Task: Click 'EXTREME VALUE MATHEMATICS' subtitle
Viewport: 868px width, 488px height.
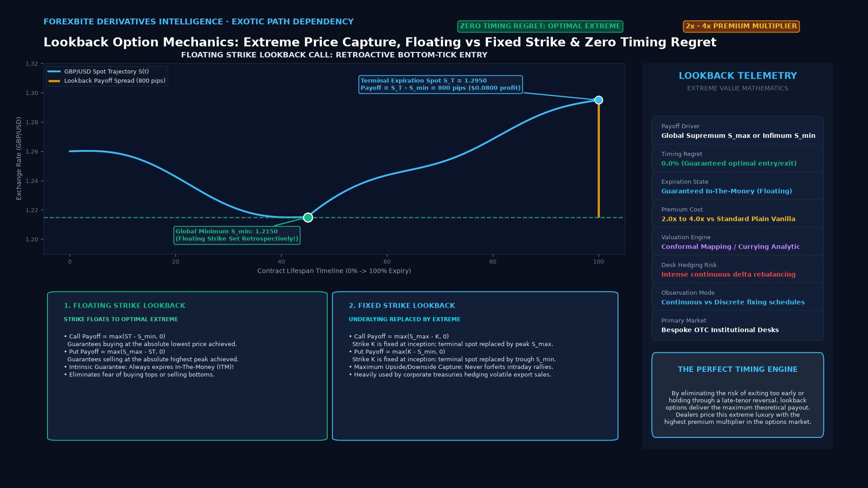Action: (x=738, y=89)
